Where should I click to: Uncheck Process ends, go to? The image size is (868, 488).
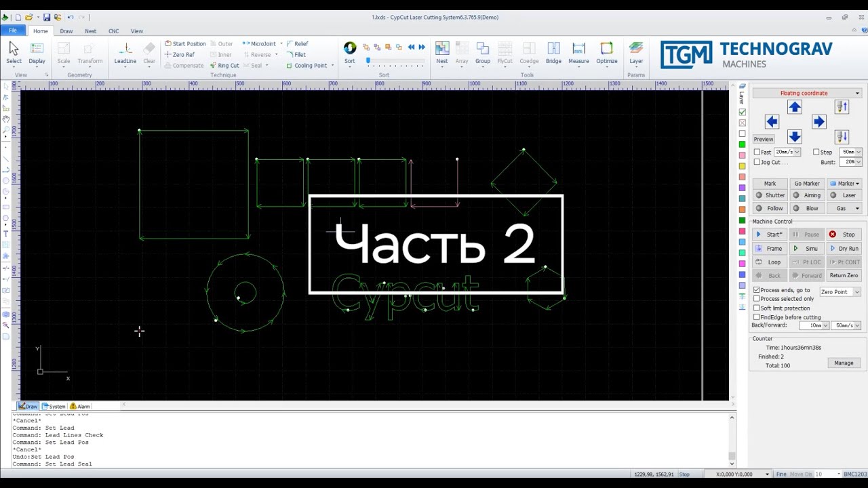click(x=757, y=290)
